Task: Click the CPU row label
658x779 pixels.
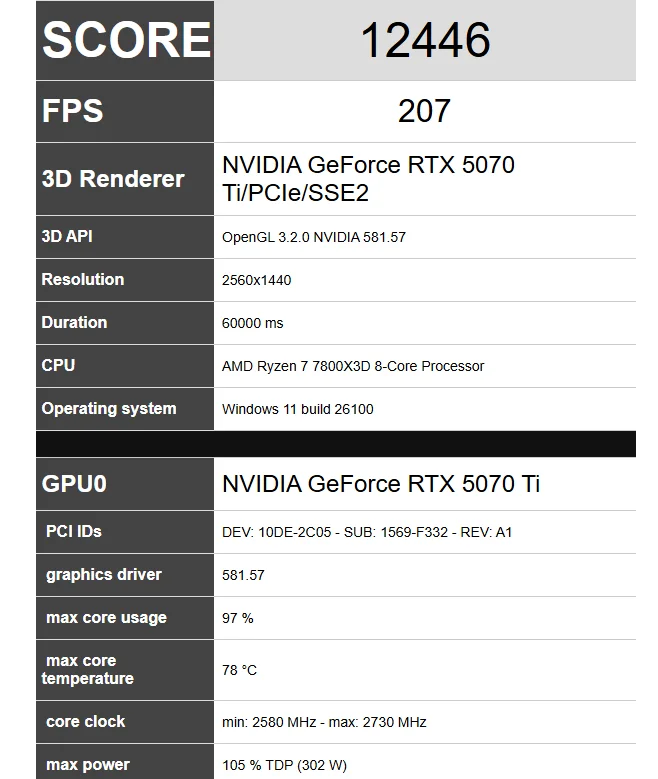Action: coord(58,366)
